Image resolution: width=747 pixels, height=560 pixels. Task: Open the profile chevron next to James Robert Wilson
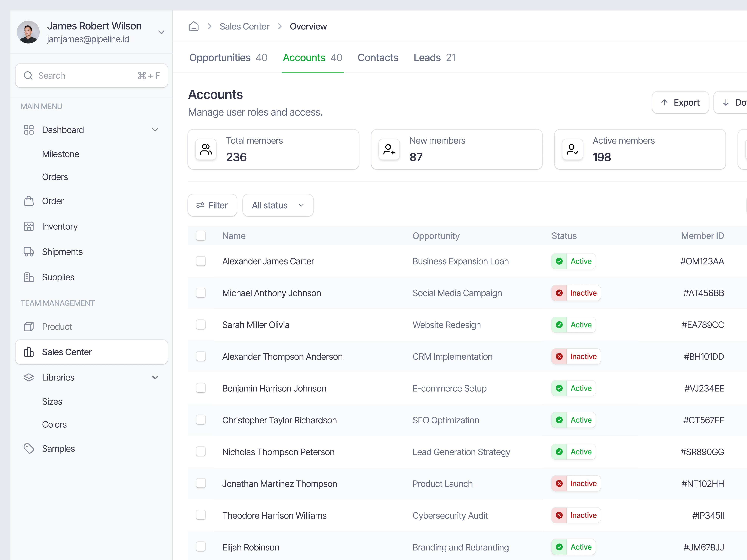click(161, 32)
